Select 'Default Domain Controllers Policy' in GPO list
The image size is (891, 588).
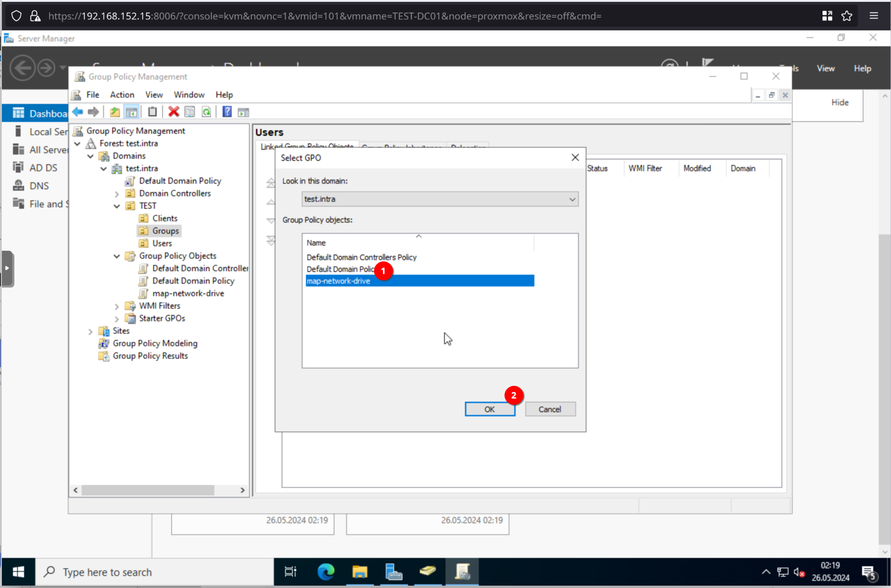coord(361,257)
